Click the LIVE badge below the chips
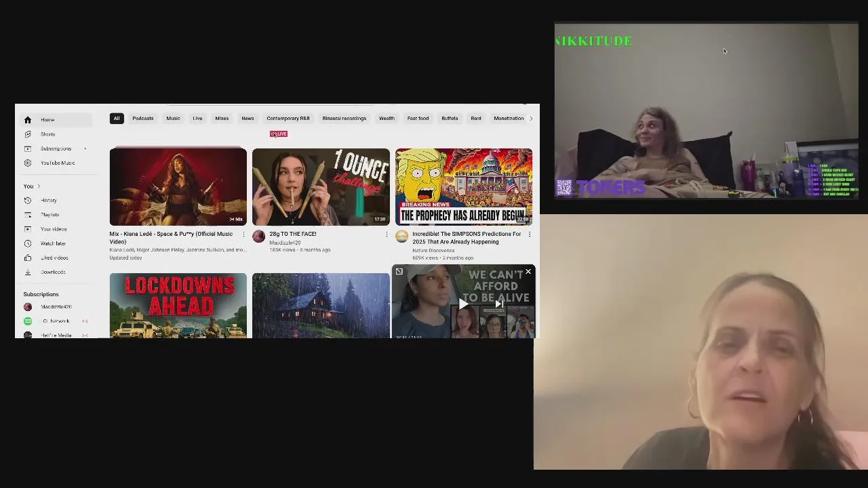 pos(279,134)
